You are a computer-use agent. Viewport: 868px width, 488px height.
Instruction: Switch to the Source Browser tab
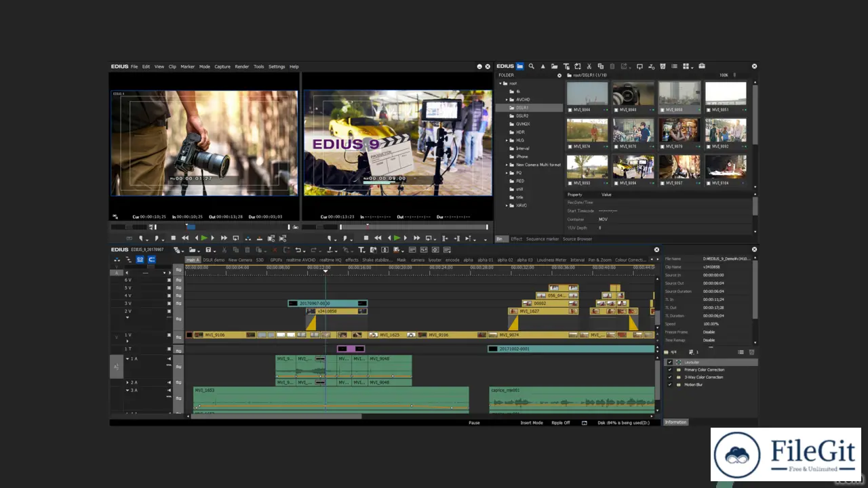tap(577, 239)
